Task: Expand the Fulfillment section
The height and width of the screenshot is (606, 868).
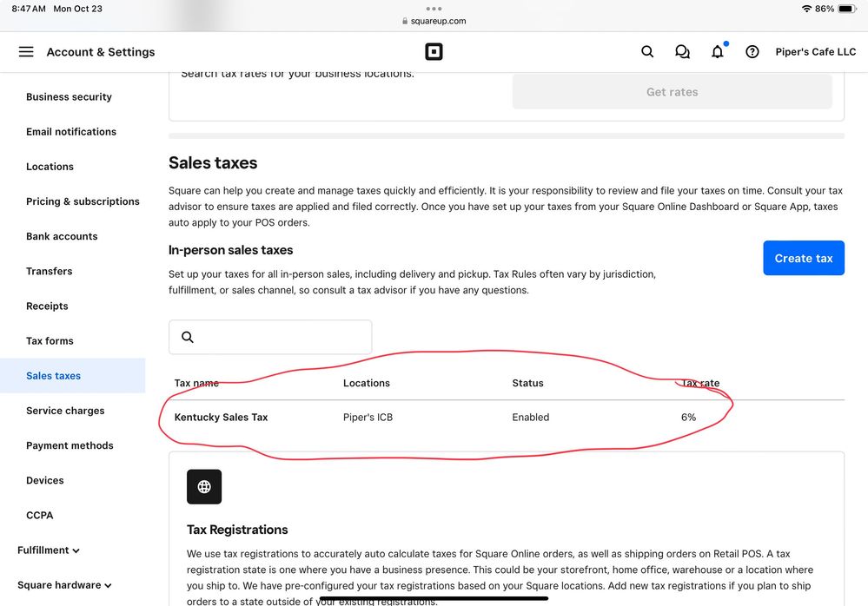Action: [x=49, y=550]
